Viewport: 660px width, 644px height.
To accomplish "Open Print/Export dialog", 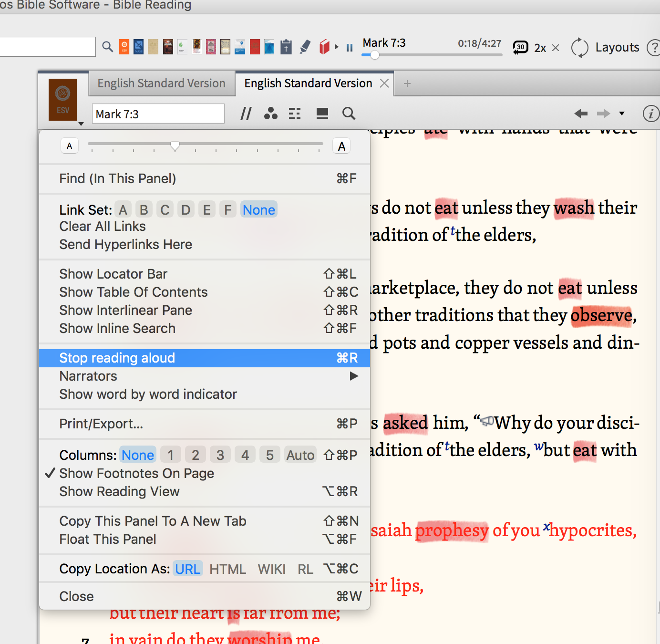I will pos(205,424).
